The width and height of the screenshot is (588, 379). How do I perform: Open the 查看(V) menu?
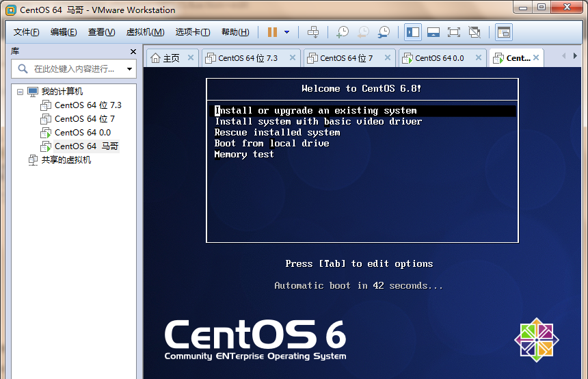[102, 32]
